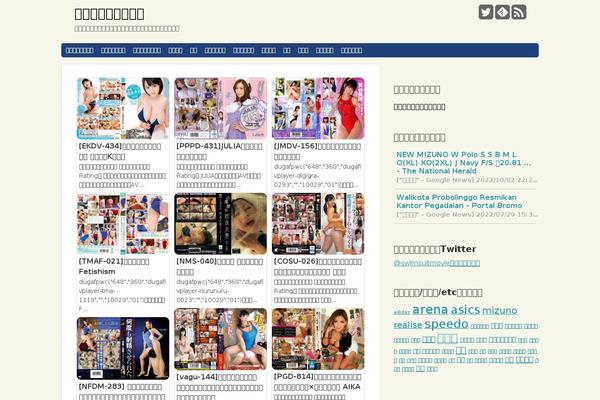Open the vagu-144 cover thumbnail
The height and width of the screenshot is (400, 600).
click(x=220, y=339)
